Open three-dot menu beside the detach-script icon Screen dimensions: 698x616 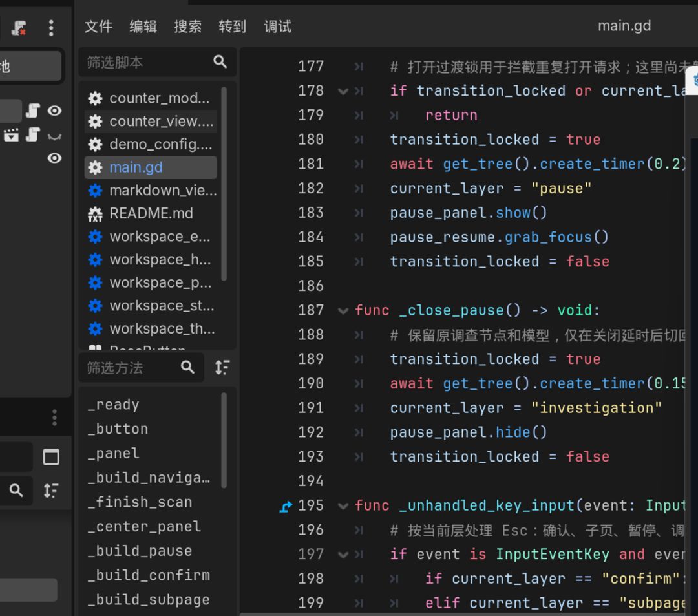click(51, 28)
